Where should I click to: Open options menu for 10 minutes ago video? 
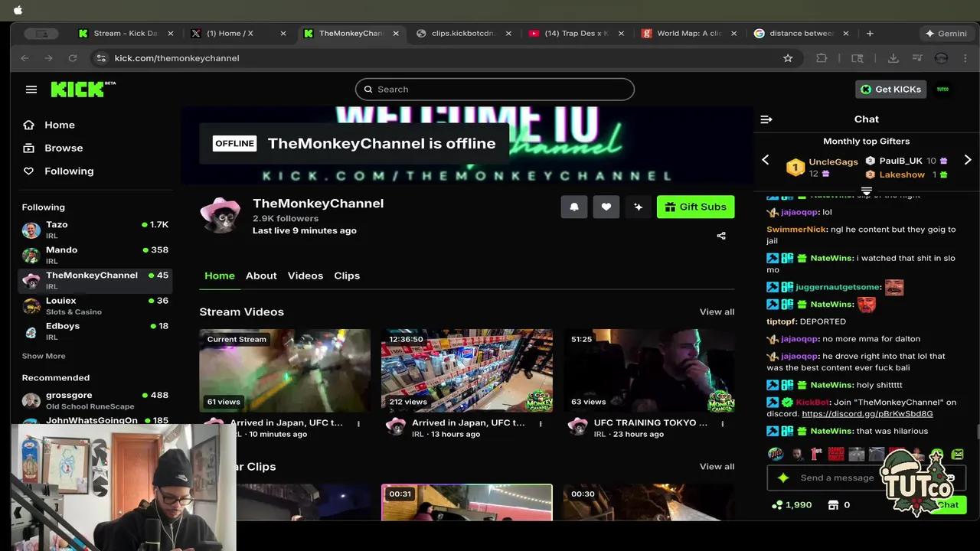pyautogui.click(x=358, y=423)
